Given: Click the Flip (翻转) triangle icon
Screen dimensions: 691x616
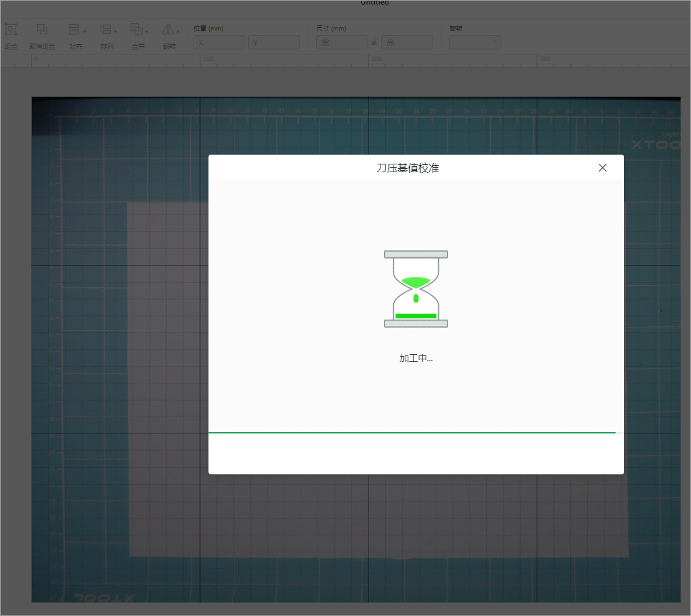Looking at the screenshot, I should (x=168, y=29).
